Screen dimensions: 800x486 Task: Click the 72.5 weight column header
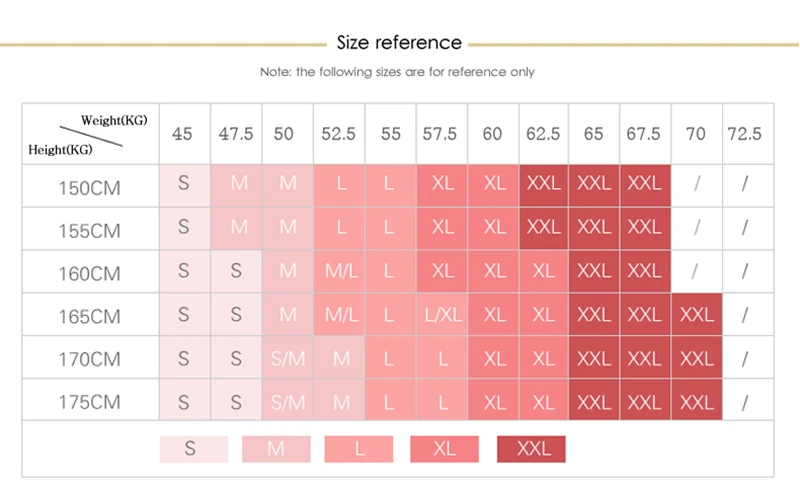pyautogui.click(x=744, y=134)
